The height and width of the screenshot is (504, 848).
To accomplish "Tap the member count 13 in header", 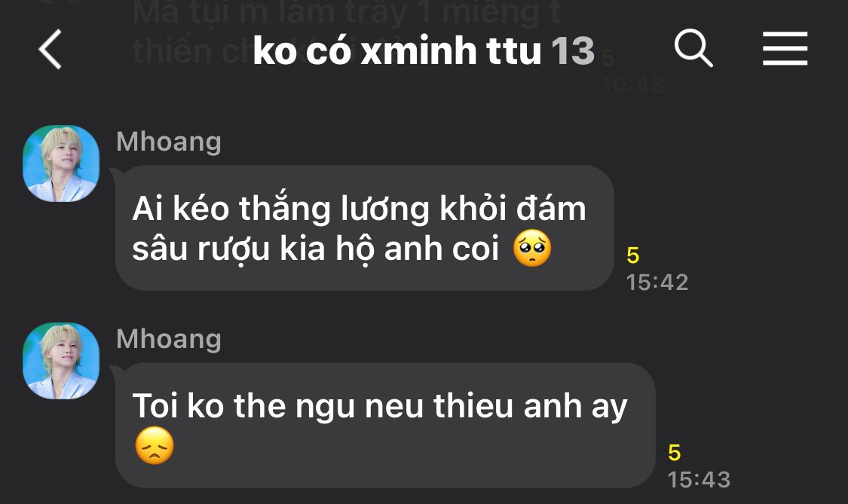I will [x=573, y=51].
